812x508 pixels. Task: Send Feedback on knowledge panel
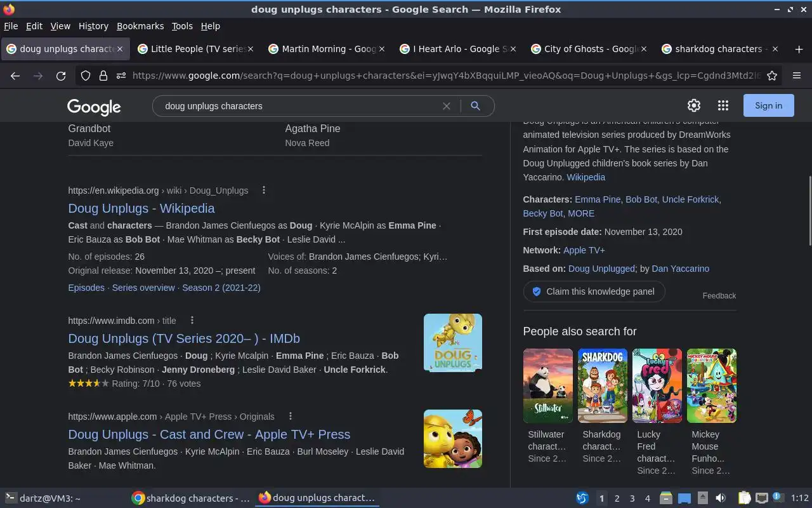point(719,296)
